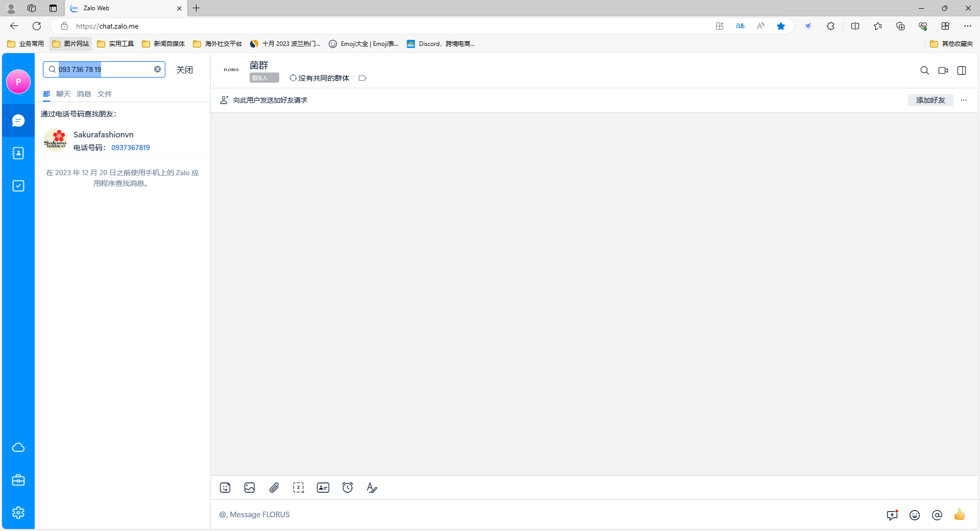The width and height of the screenshot is (980, 531).
Task: Open more options next to 添加好友
Action: (x=964, y=100)
